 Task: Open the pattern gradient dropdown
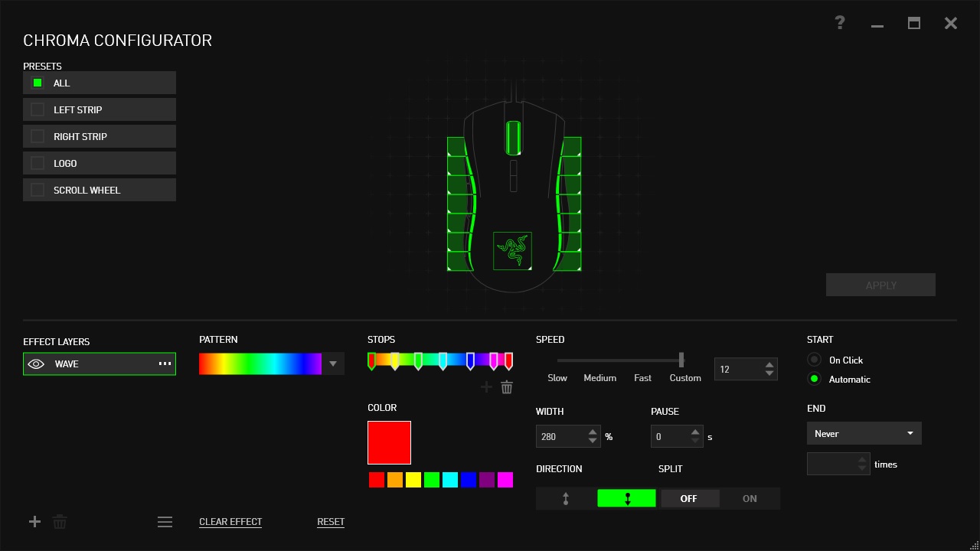coord(333,364)
